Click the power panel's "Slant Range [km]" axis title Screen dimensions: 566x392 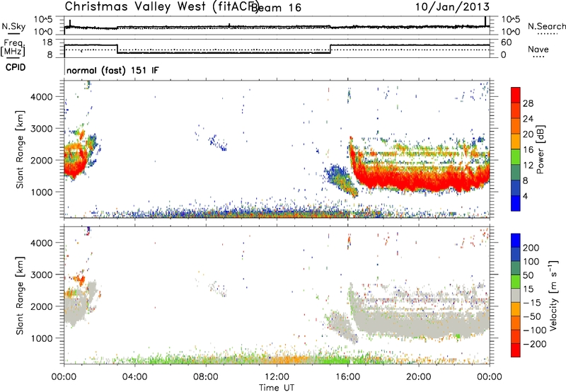pos(20,149)
